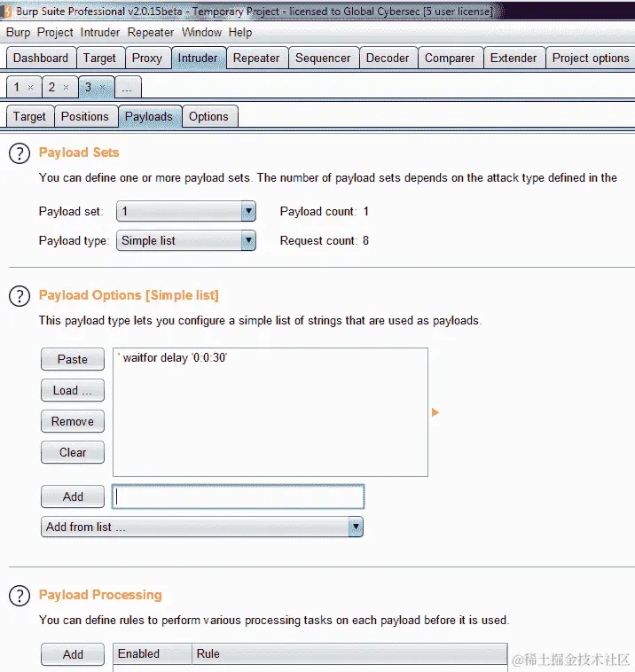Click the orange arrow beside payload list
This screenshot has width=635, height=672.
click(x=435, y=412)
